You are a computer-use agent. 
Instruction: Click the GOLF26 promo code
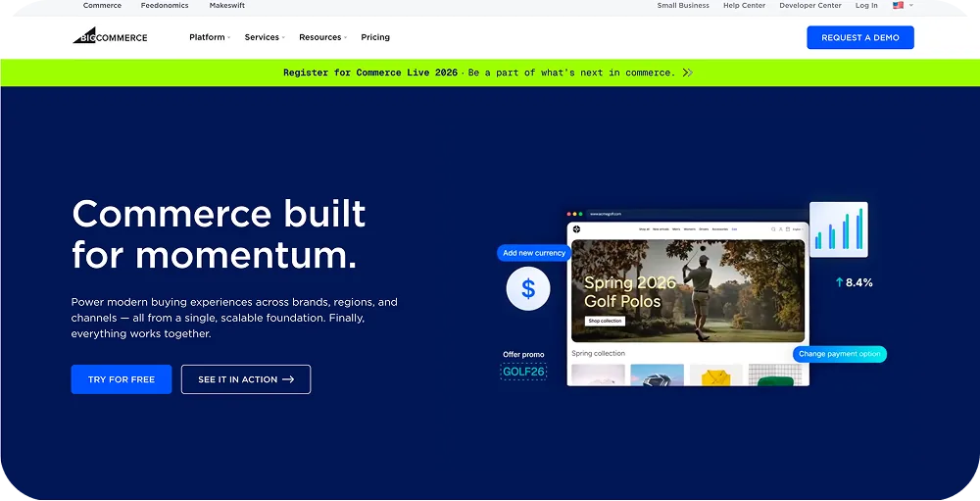pos(523,372)
